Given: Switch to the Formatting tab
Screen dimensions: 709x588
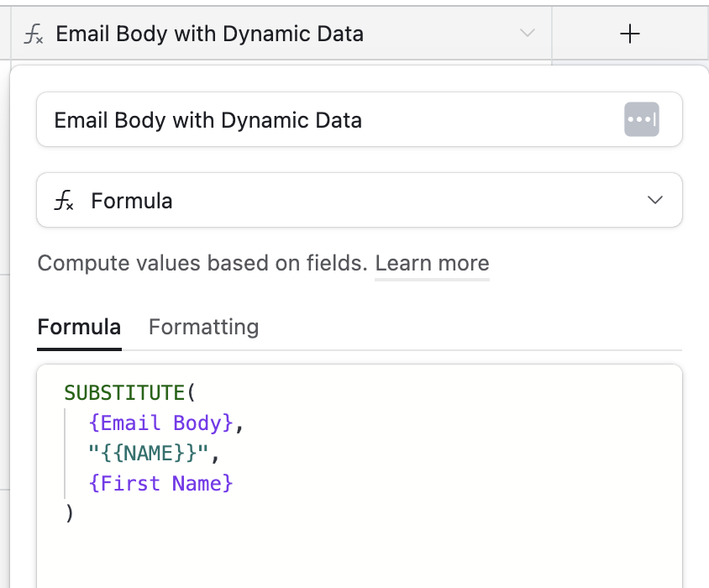Looking at the screenshot, I should pyautogui.click(x=203, y=327).
